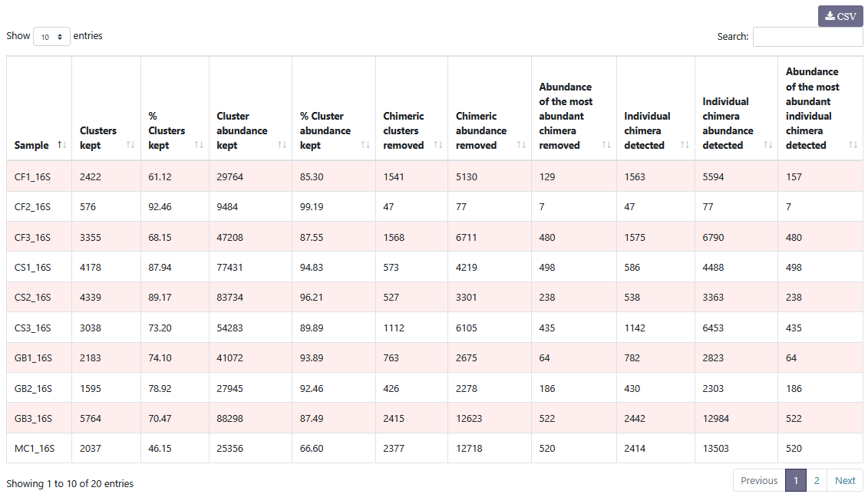Sort by Abundance of most abundant chimera removed
The image size is (868, 494).
coord(606,145)
